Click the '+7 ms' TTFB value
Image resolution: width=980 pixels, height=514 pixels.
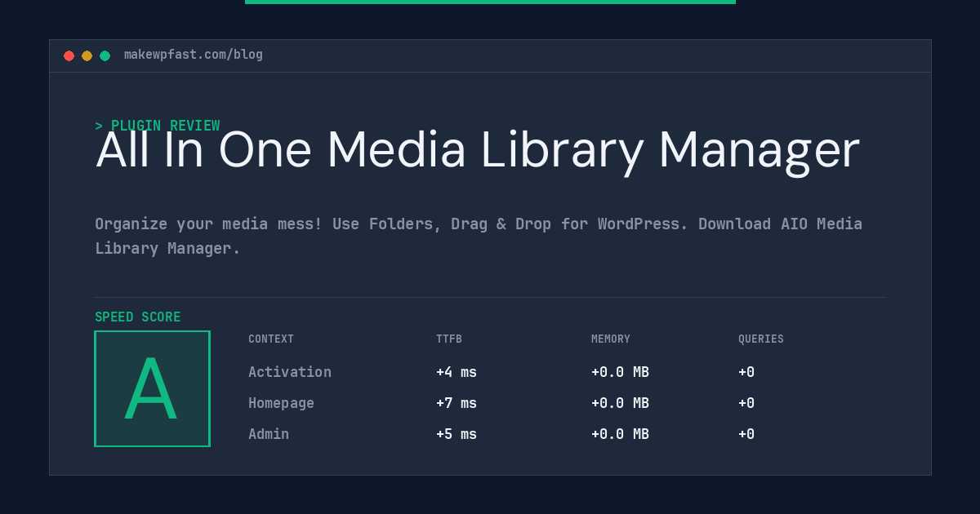click(x=457, y=403)
